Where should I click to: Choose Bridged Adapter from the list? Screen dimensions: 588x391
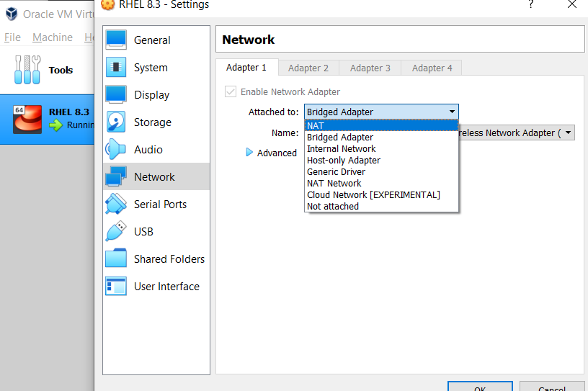[381, 138]
